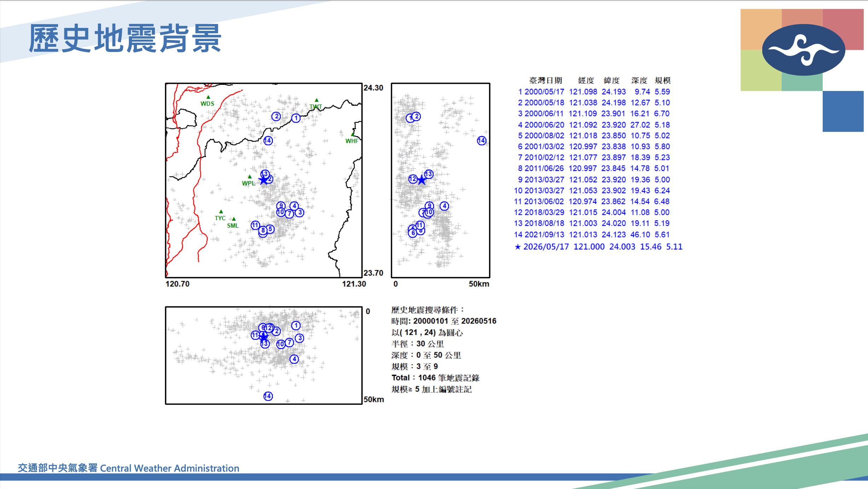Click event marker 1 in bottom depth profile
Image resolution: width=868 pixels, height=489 pixels.
click(296, 326)
